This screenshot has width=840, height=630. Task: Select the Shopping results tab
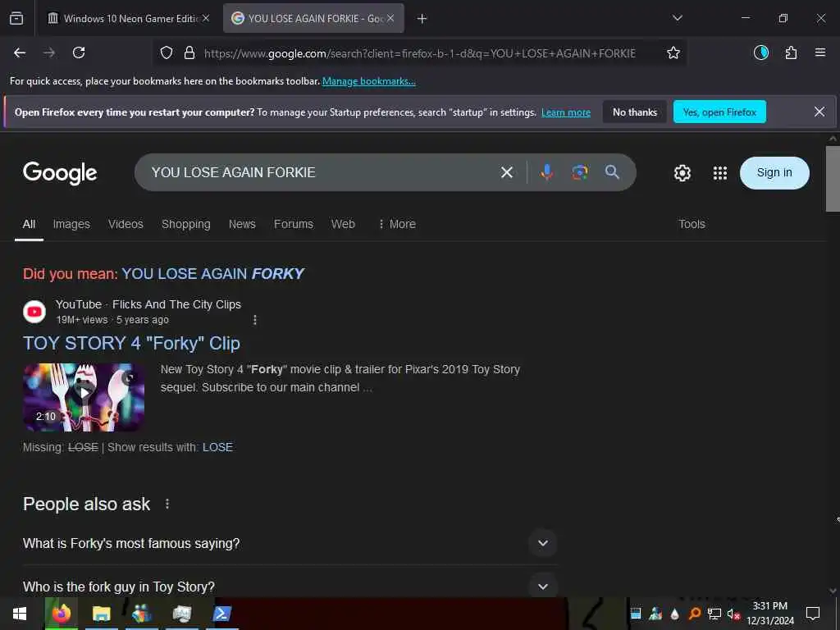coord(186,224)
